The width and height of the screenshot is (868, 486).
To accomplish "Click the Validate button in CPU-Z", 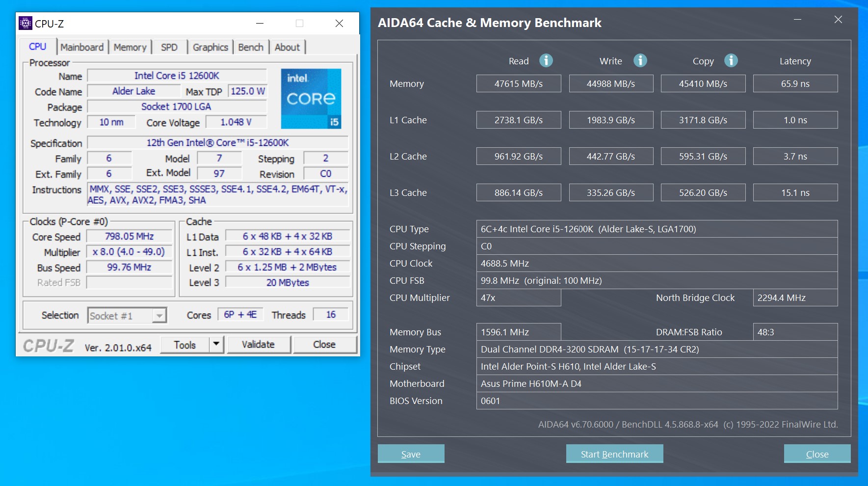I will tap(258, 345).
